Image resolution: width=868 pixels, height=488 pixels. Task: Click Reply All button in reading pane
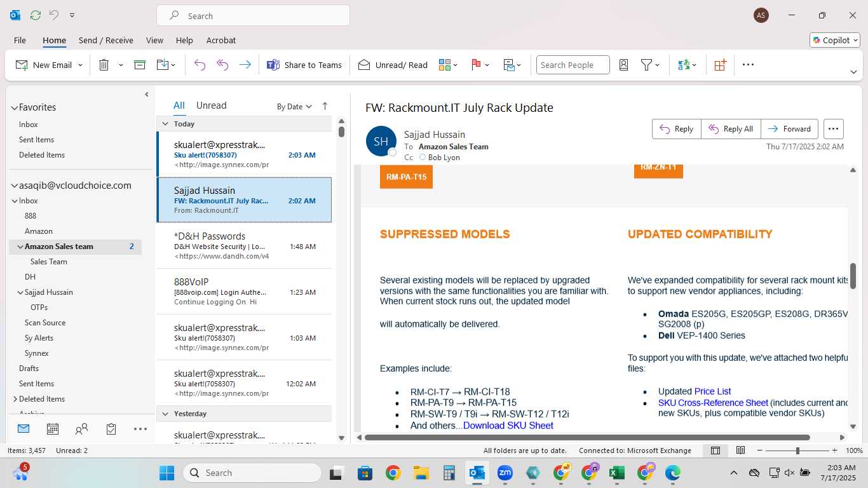point(731,128)
